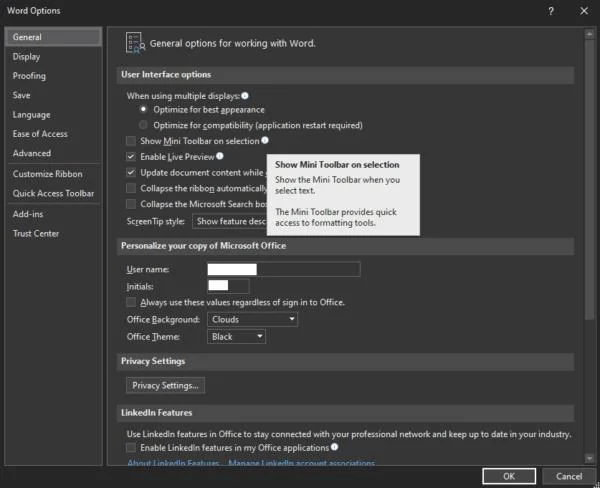
Task: Click the Privacy Settings button
Action: (x=165, y=385)
